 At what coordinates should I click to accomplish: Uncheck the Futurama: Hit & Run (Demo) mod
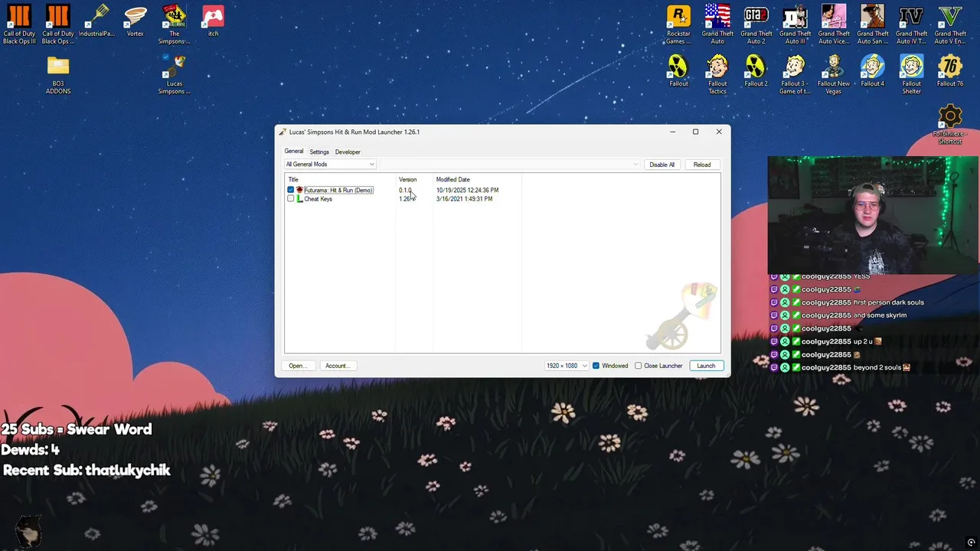291,190
